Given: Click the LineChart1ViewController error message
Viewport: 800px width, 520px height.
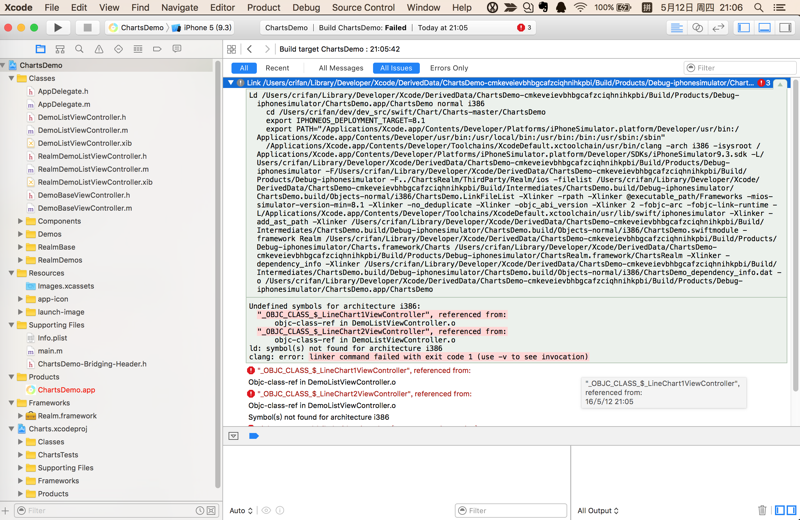Looking at the screenshot, I should pos(364,370).
